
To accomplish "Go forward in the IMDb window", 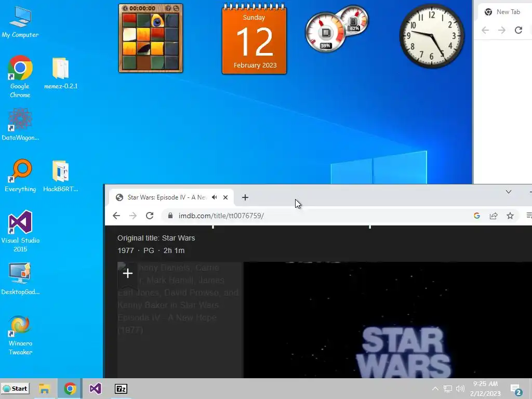I will 133,216.
